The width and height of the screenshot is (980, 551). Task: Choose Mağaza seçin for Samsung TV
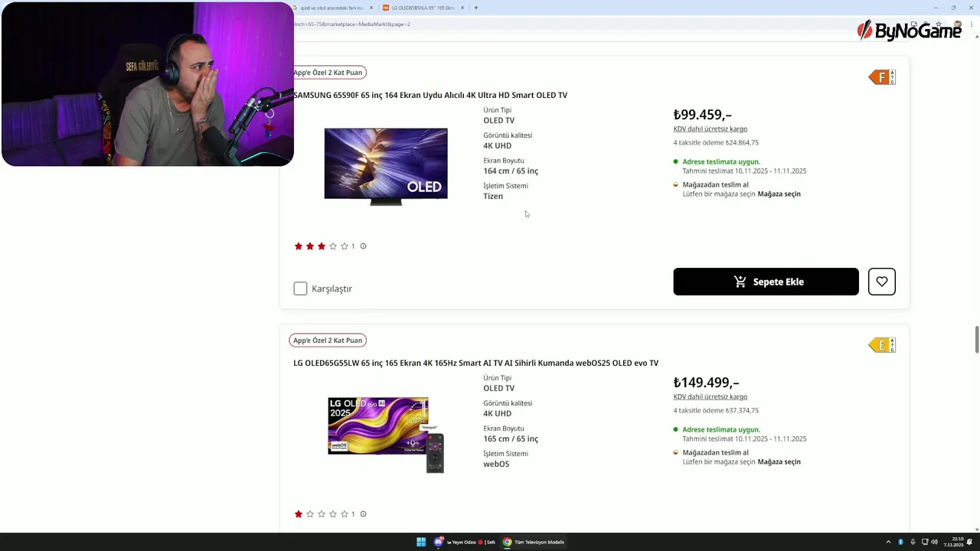click(779, 194)
